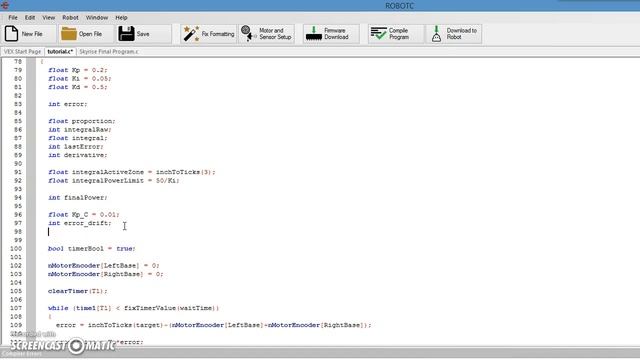The height and width of the screenshot is (360, 640).
Task: Click on 'clearTimer(T1);' line
Action: [x=78, y=291]
